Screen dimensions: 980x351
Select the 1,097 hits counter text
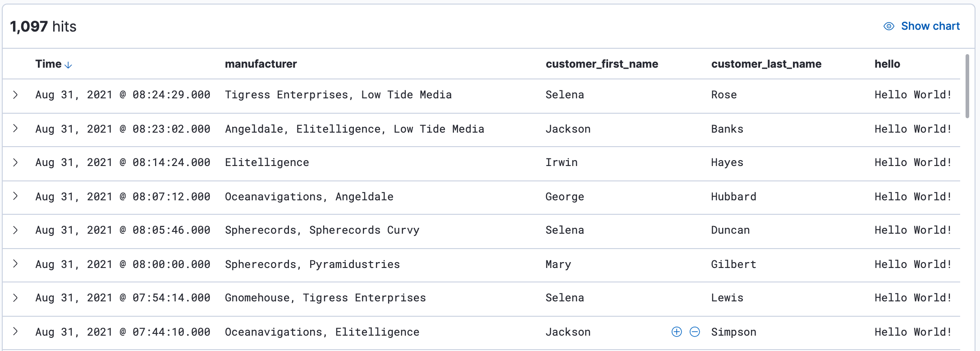(43, 26)
